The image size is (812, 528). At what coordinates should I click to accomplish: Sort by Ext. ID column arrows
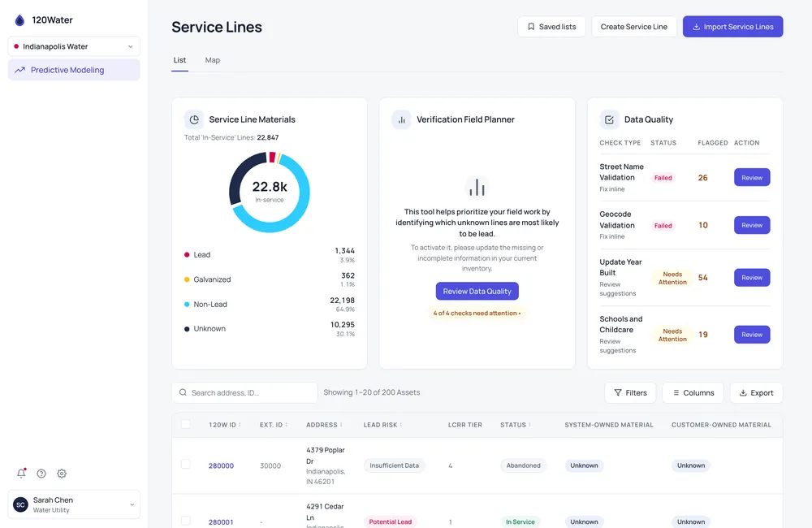click(287, 425)
